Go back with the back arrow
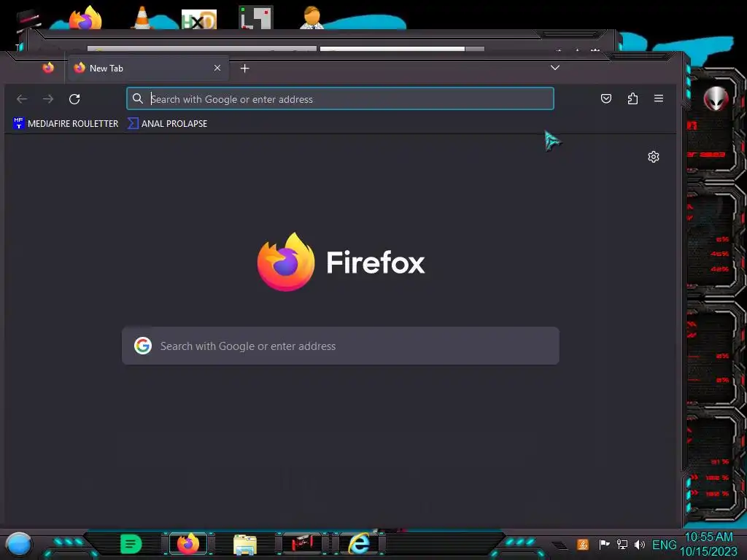Viewport: 747px width, 560px height. 22,99
